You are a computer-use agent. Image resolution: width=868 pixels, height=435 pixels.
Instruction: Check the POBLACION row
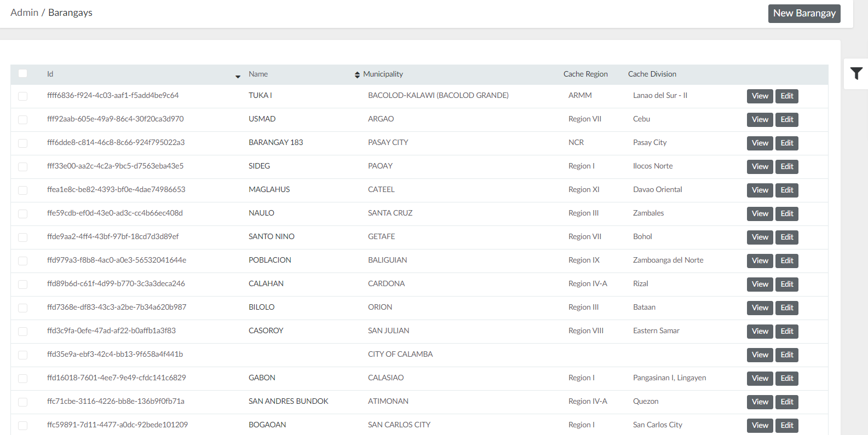click(22, 261)
